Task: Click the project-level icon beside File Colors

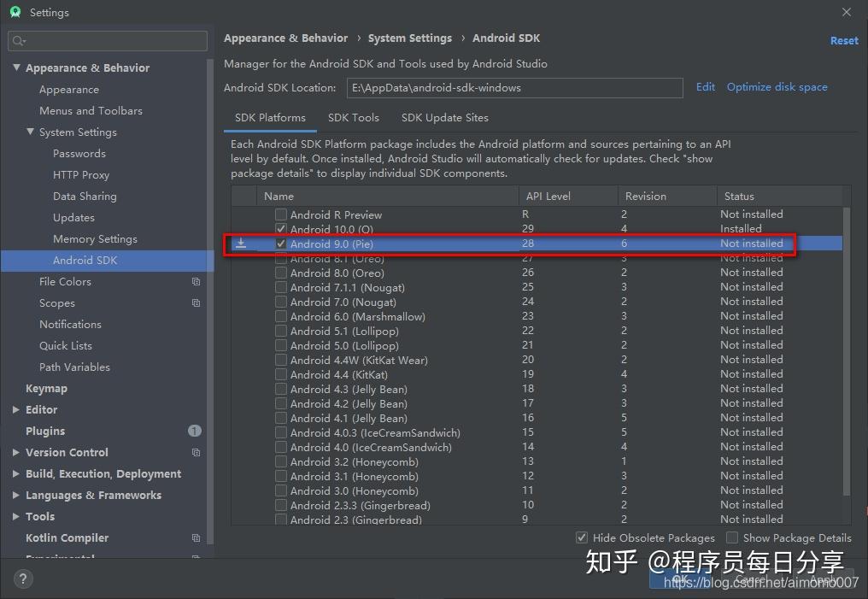Action: coord(196,282)
